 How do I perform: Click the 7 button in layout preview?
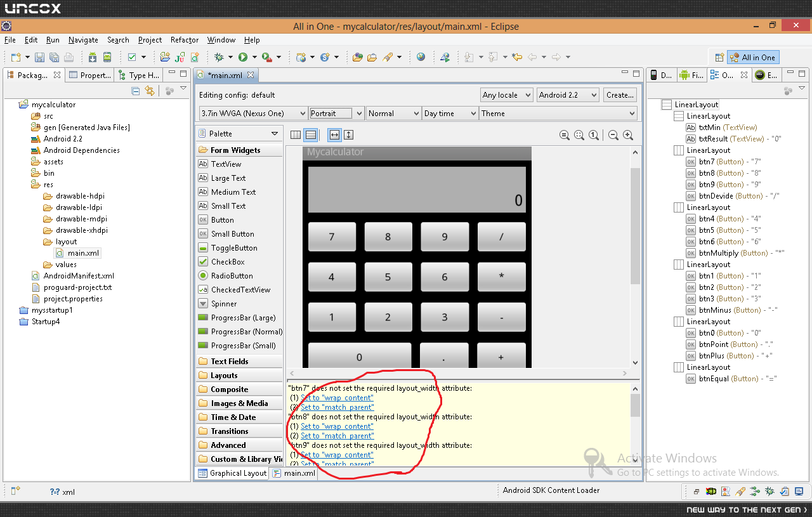(x=332, y=237)
